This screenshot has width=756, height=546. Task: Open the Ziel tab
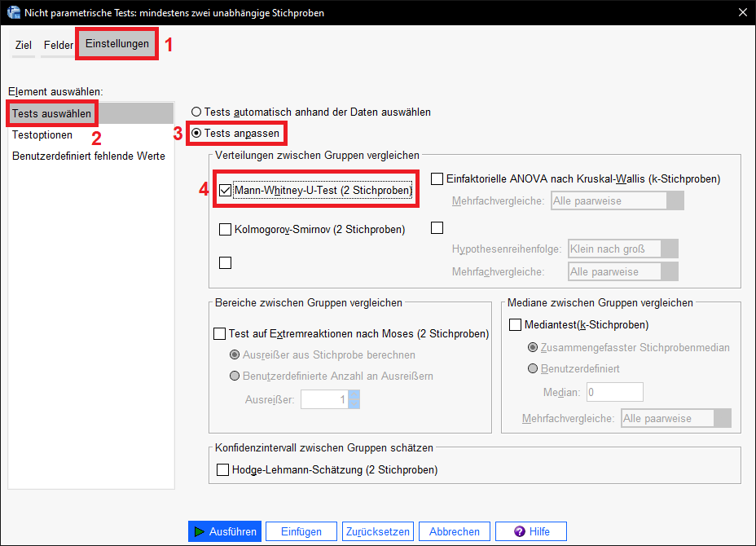[x=23, y=46]
